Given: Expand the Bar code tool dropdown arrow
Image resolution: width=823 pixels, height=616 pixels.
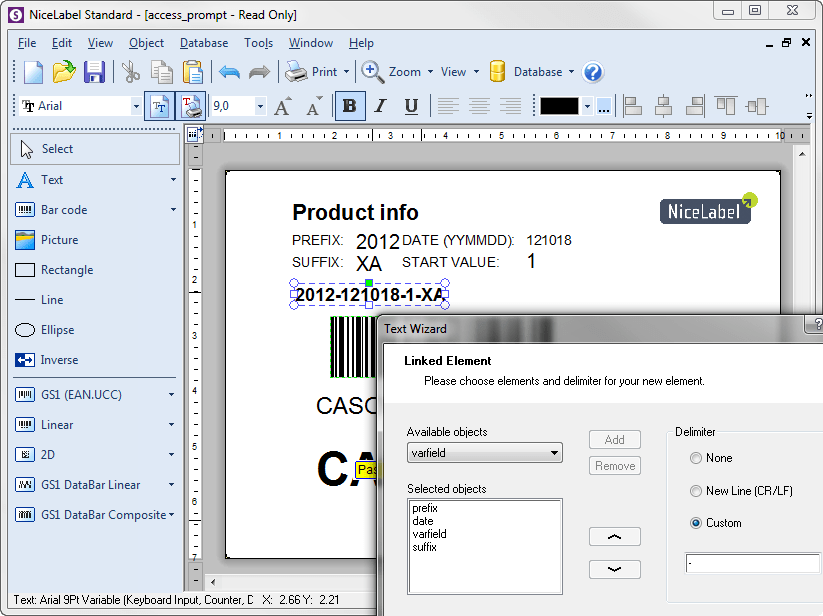Looking at the screenshot, I should tap(173, 210).
